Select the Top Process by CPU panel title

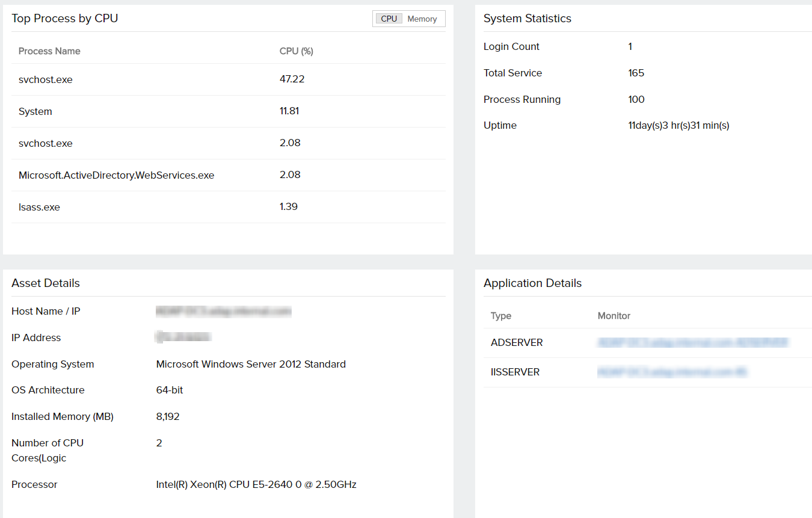click(x=64, y=19)
